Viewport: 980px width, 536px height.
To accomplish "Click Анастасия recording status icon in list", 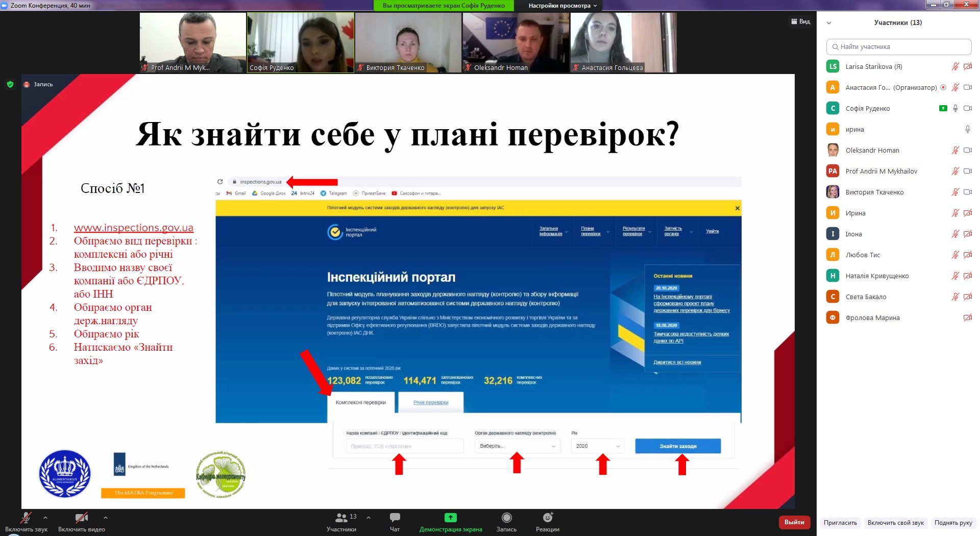I will coord(943,87).
